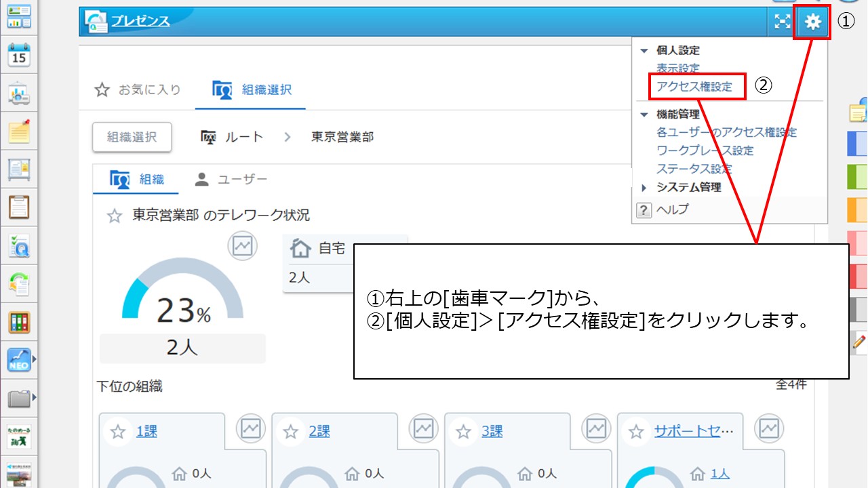Open the schedule calendar in sidebar
This screenshot has width=868, height=488.
point(19,56)
